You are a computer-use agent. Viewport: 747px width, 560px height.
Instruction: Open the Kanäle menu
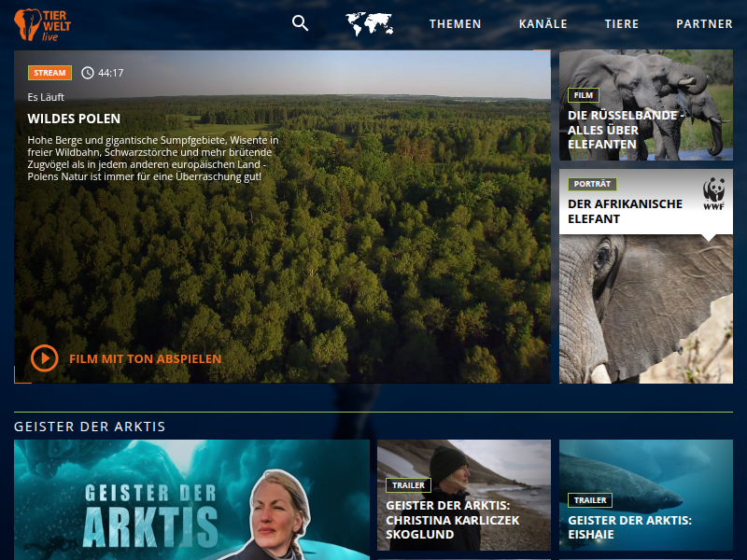[543, 24]
